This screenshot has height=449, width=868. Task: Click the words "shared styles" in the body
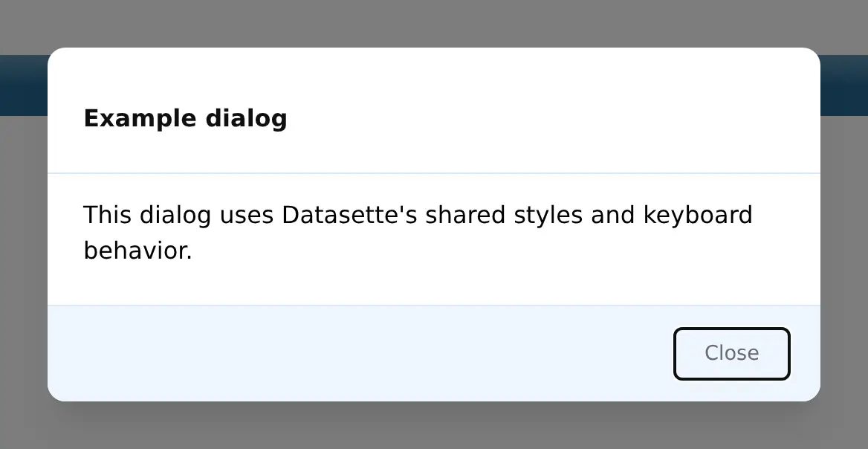(504, 215)
